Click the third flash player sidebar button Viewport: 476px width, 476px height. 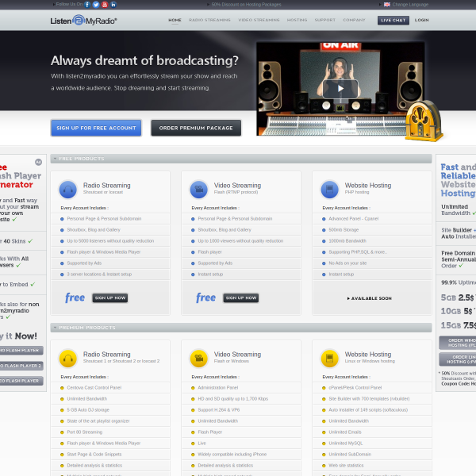point(20,381)
